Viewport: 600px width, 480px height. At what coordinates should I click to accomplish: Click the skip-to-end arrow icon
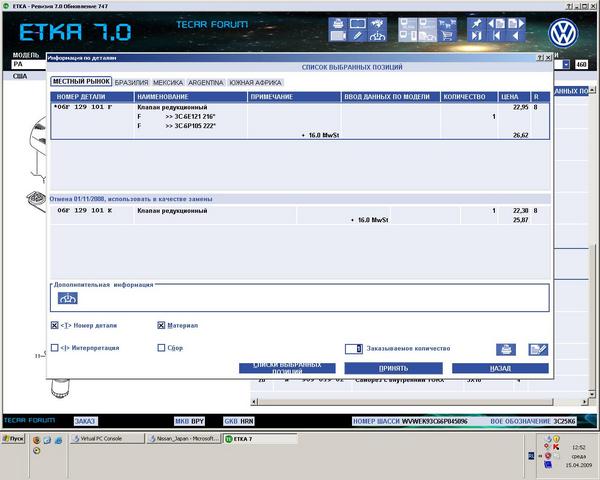point(476,36)
